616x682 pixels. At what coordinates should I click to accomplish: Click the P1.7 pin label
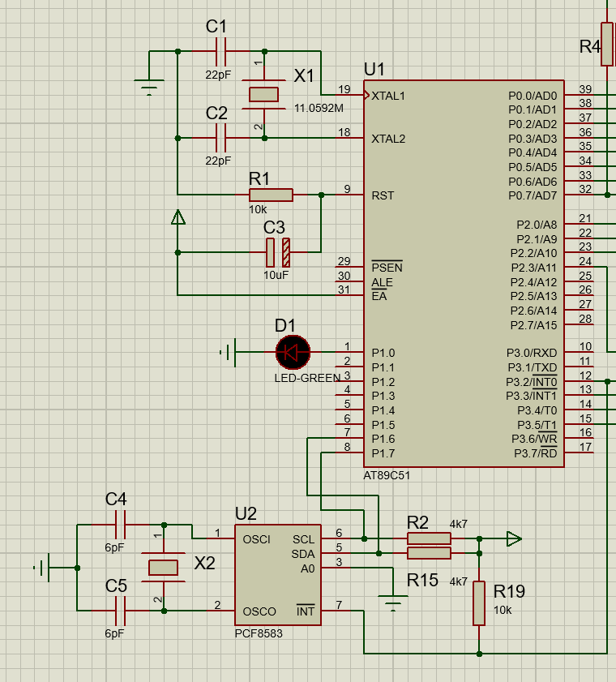pos(383,453)
